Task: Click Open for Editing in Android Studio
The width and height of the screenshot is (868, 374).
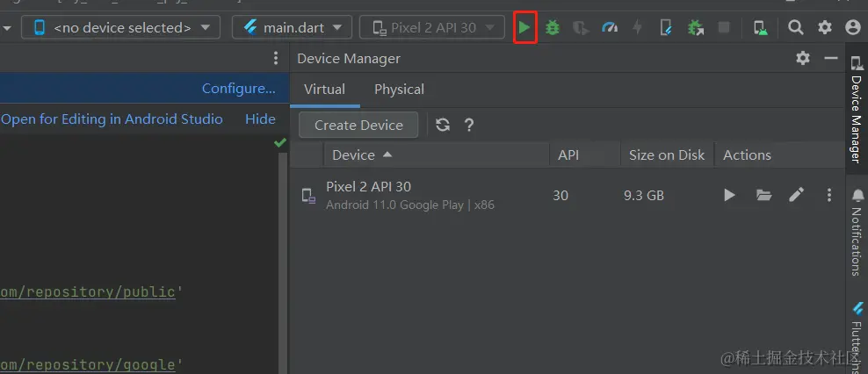Action: point(112,119)
